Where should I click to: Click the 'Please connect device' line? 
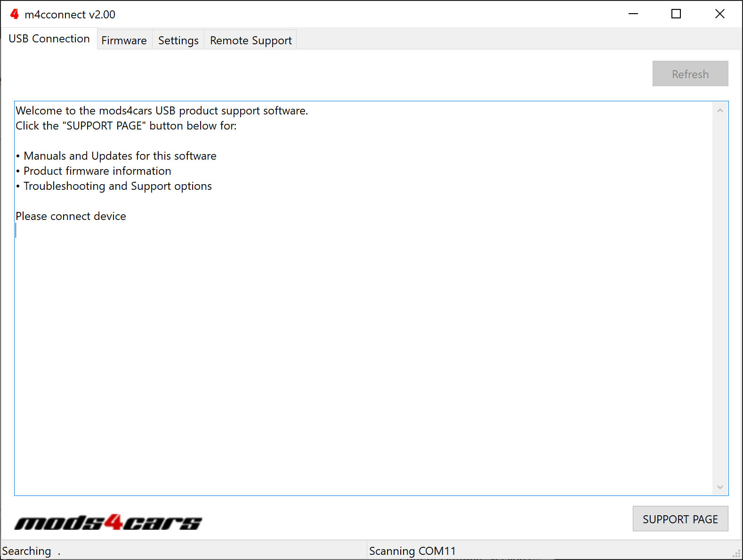pos(71,216)
